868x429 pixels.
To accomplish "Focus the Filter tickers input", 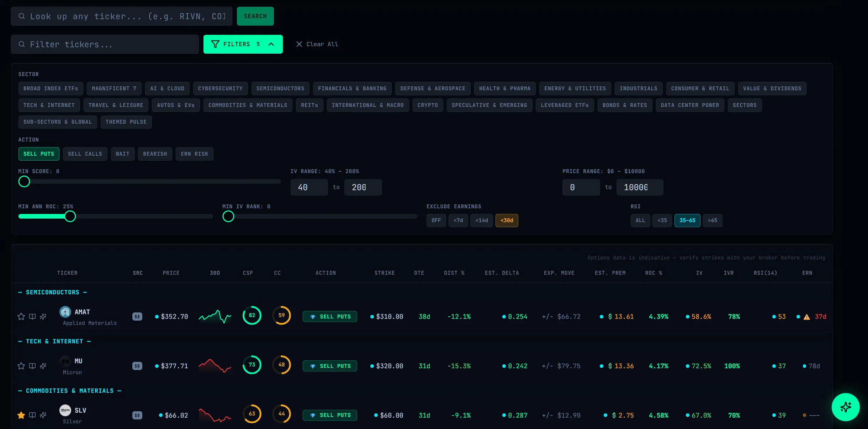I will coord(105,44).
